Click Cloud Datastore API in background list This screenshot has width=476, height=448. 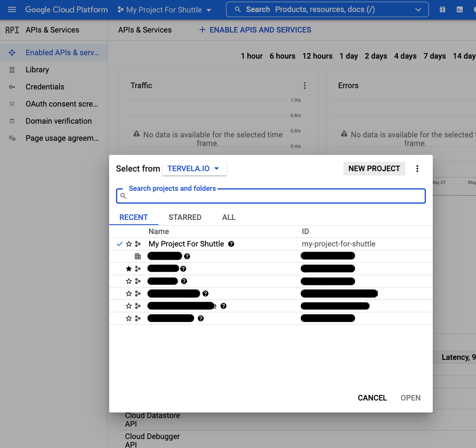[x=152, y=419]
